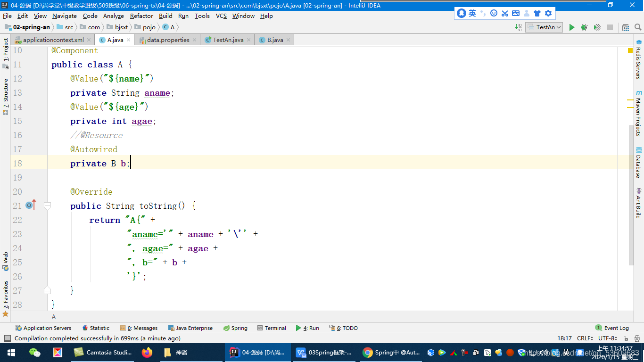Click fold end marker at line 27

pyautogui.click(x=47, y=290)
